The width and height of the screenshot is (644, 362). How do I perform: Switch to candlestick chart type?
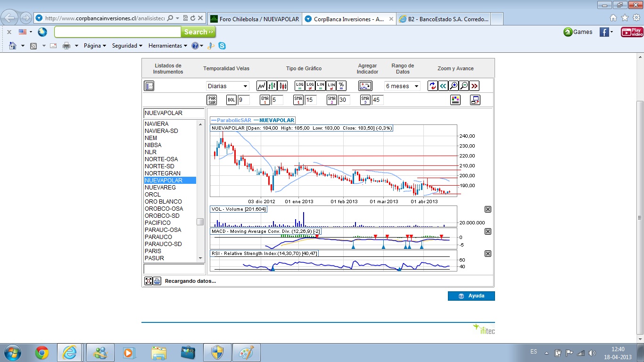[283, 86]
